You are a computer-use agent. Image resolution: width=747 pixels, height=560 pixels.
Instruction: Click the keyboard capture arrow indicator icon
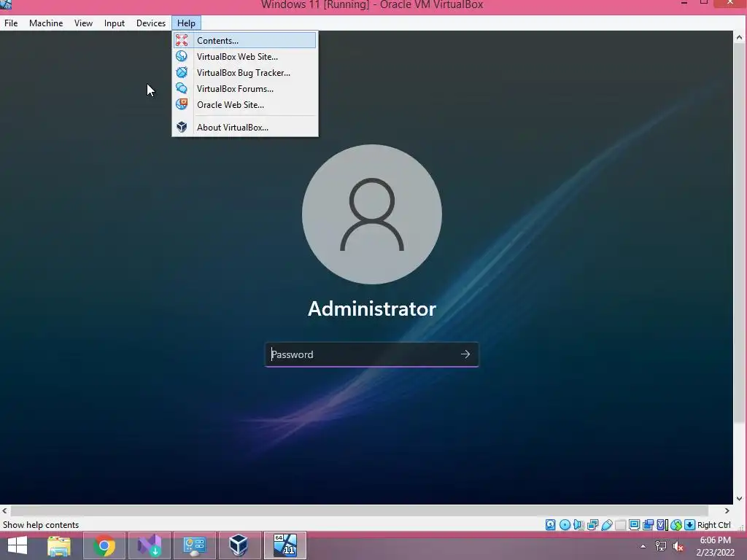click(x=689, y=525)
